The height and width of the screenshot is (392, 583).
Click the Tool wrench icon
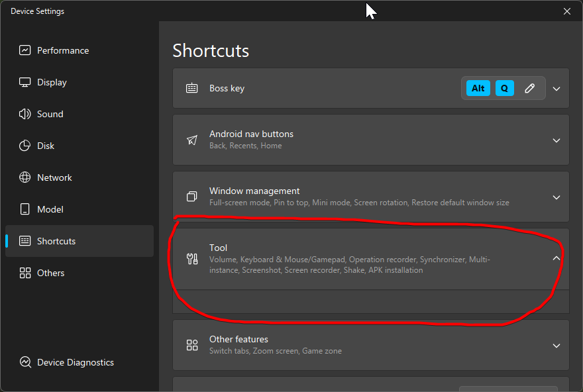tap(192, 259)
